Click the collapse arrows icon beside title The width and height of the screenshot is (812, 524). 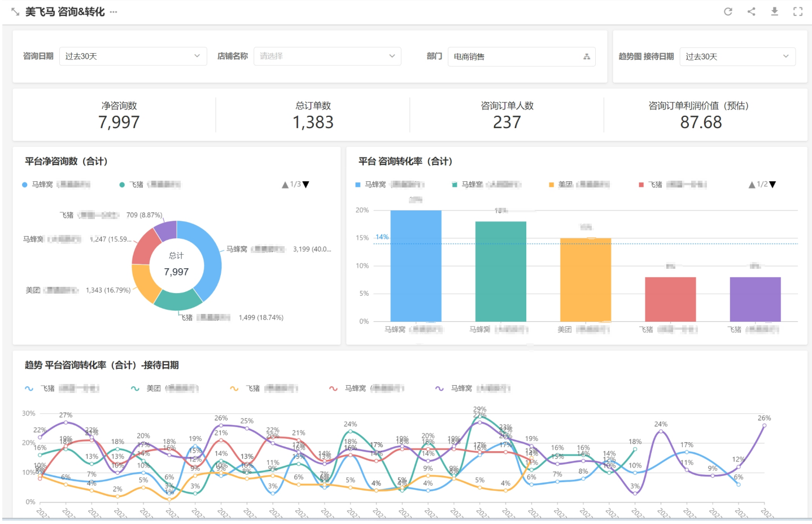pos(15,12)
